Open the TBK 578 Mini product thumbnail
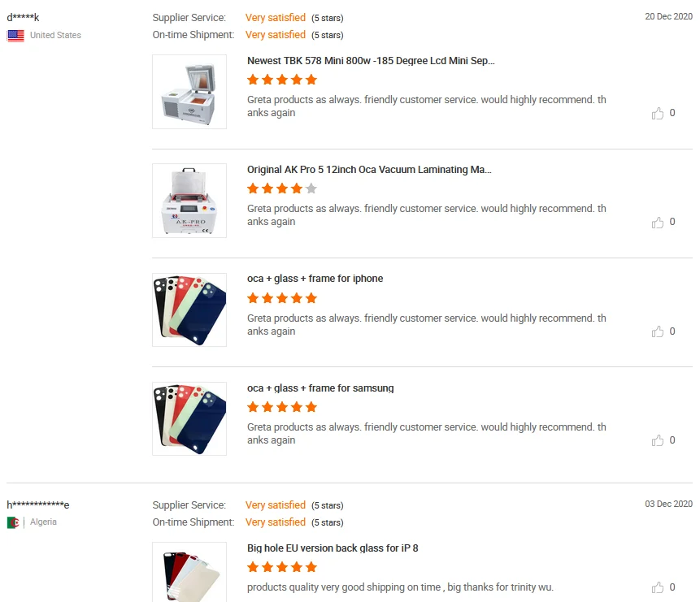 coord(189,92)
